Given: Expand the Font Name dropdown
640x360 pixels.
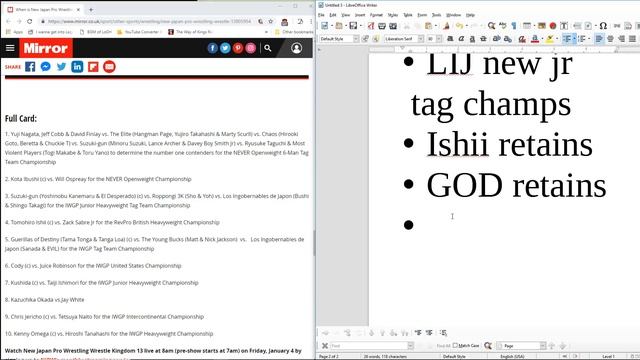Looking at the screenshot, I should (420, 39).
